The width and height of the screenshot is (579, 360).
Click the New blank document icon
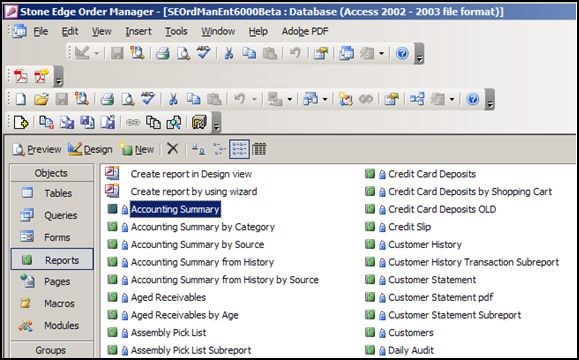(x=20, y=99)
